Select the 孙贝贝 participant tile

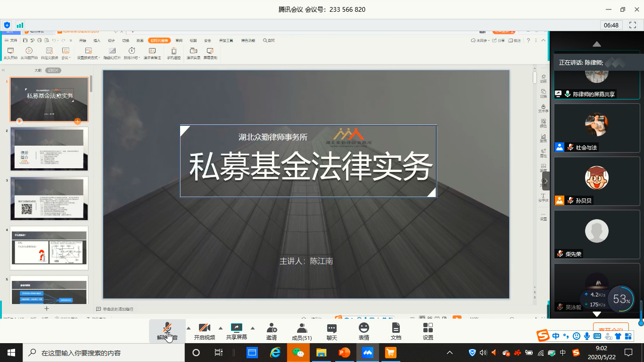point(596,181)
